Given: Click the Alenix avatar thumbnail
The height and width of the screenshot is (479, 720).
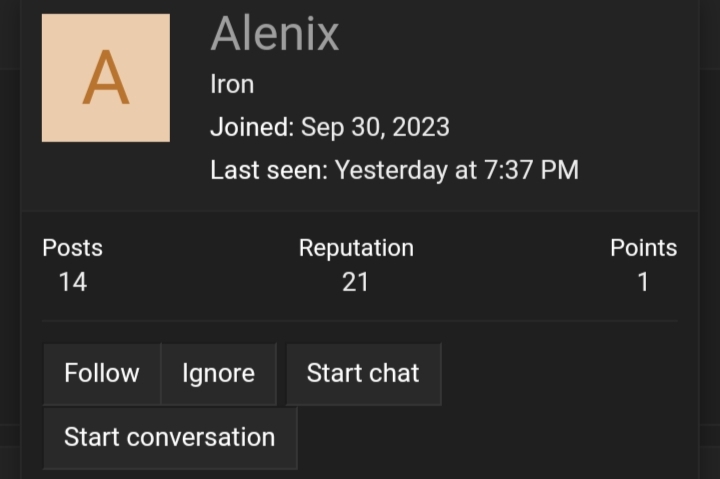Looking at the screenshot, I should [x=106, y=78].
